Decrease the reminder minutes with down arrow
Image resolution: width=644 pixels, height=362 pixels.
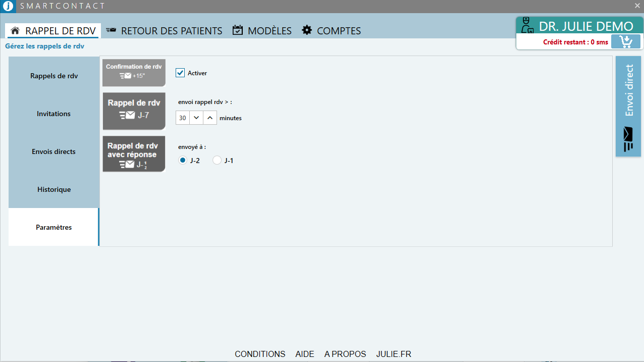tap(196, 118)
